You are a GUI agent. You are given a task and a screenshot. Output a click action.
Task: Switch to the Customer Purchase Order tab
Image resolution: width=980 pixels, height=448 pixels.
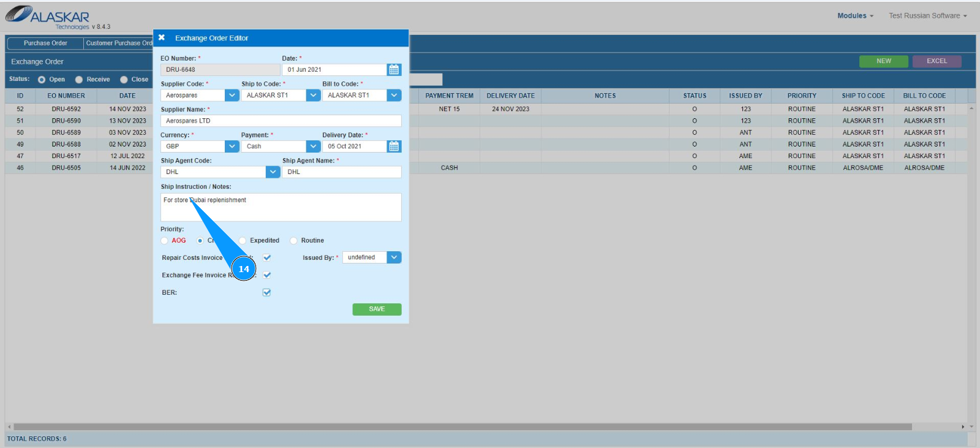[118, 44]
